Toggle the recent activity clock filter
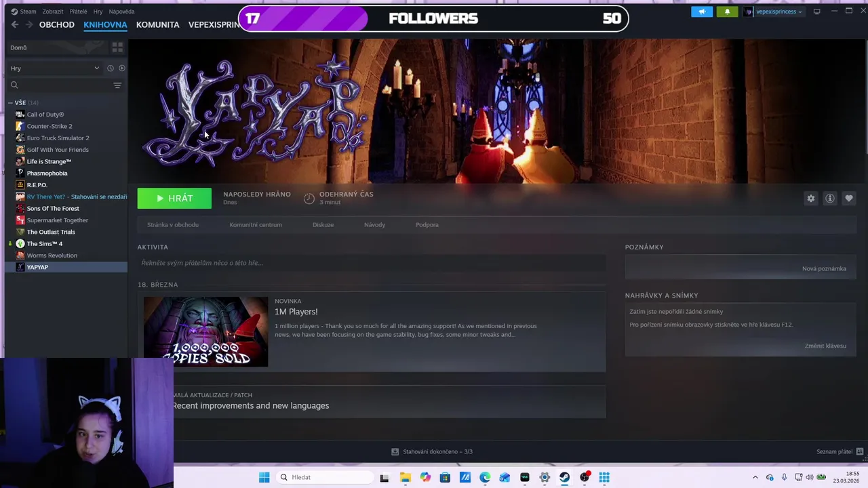 click(111, 68)
